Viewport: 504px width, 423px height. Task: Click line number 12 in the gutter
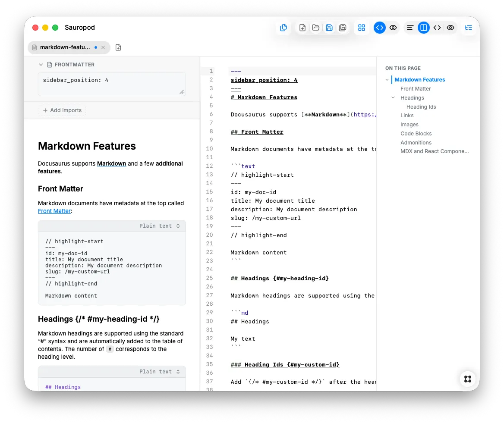coord(209,166)
